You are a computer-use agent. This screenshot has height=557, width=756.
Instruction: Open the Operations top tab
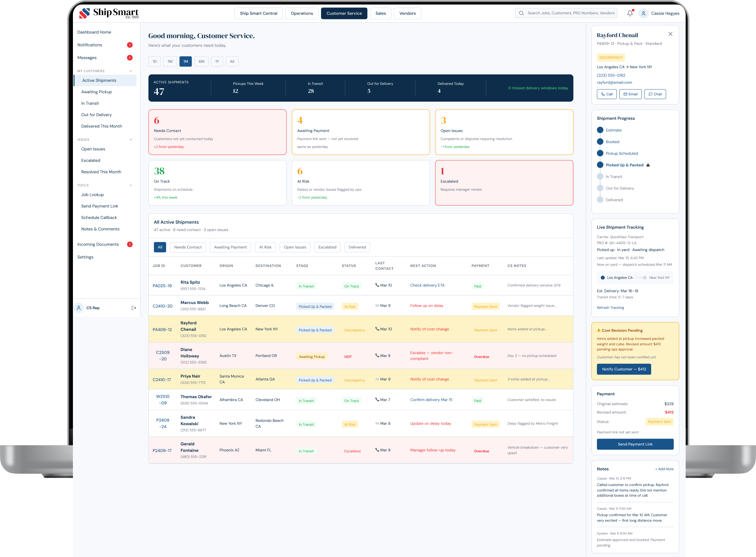[x=302, y=14]
